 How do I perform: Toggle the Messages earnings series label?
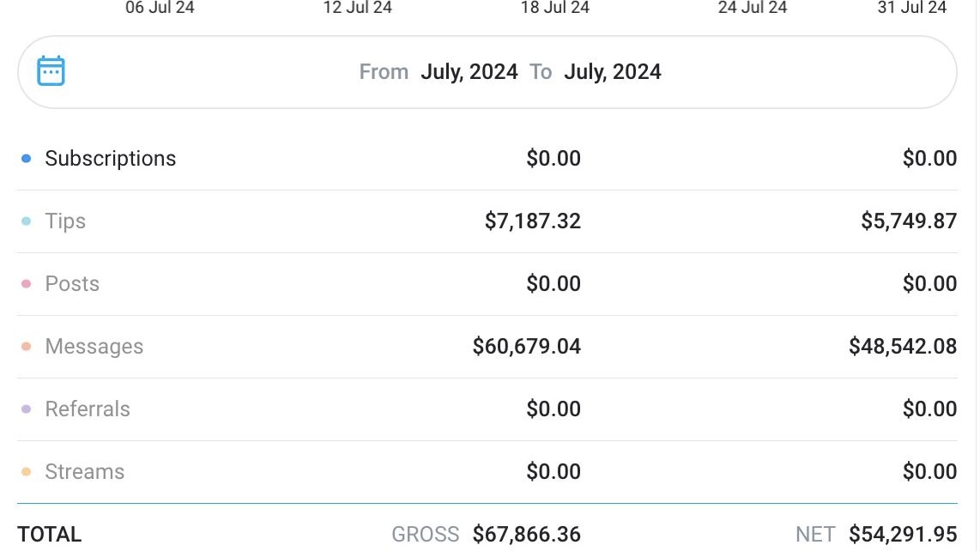pyautogui.click(x=94, y=347)
